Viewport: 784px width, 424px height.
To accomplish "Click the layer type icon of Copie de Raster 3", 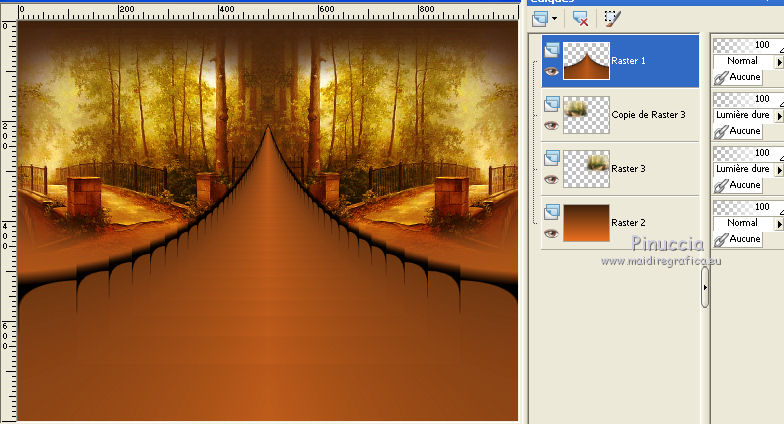I will pyautogui.click(x=552, y=104).
